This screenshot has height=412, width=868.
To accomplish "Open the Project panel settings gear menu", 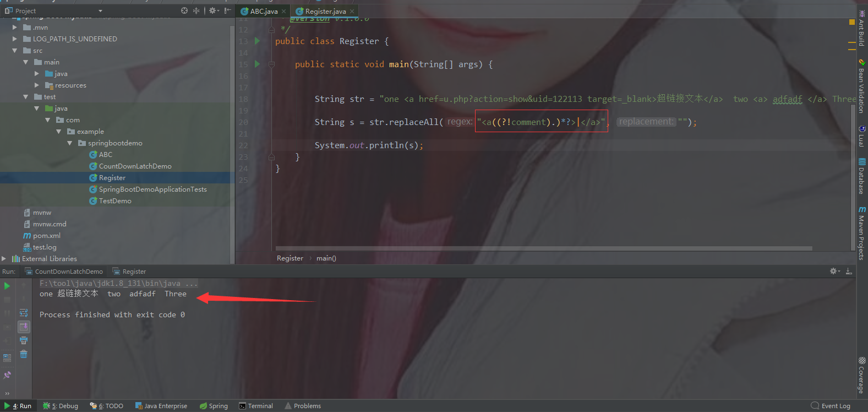I will [x=213, y=10].
